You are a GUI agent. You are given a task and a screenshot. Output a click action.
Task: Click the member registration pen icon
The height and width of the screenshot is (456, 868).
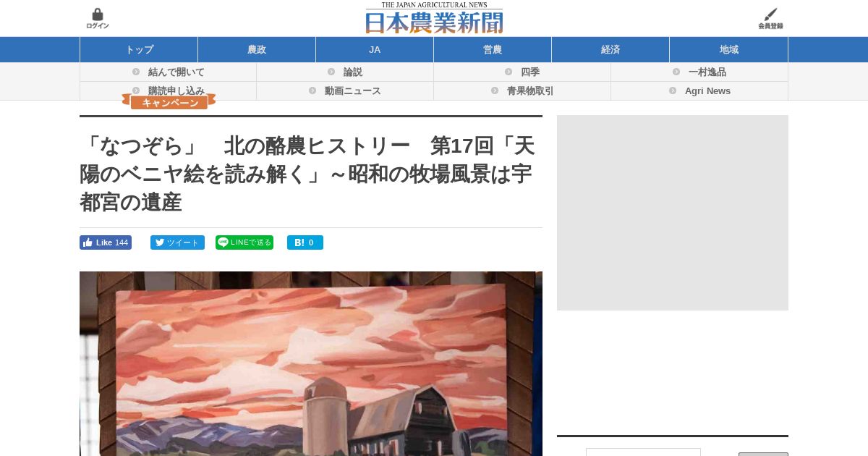click(x=770, y=19)
